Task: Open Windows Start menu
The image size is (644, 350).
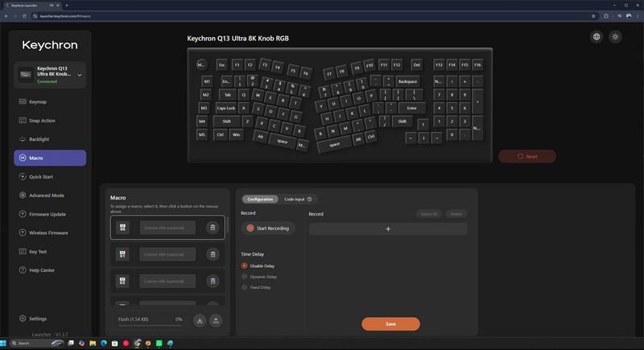Action: click(x=3, y=343)
